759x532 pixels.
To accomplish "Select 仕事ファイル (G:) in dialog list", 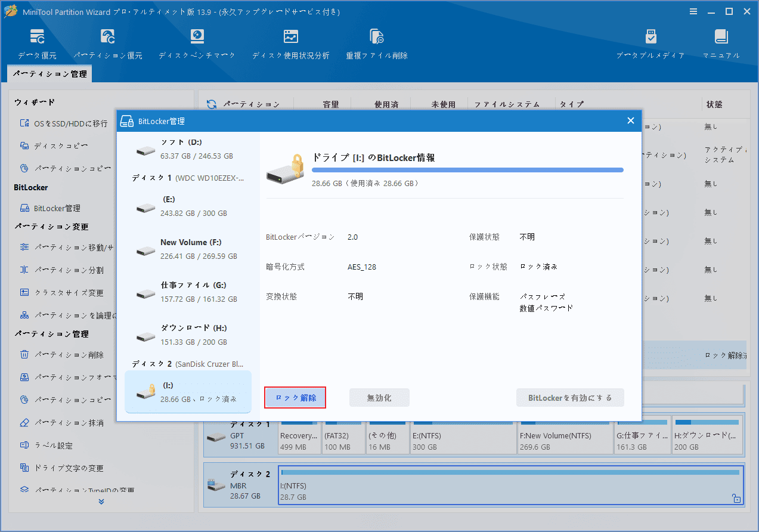I will click(188, 292).
